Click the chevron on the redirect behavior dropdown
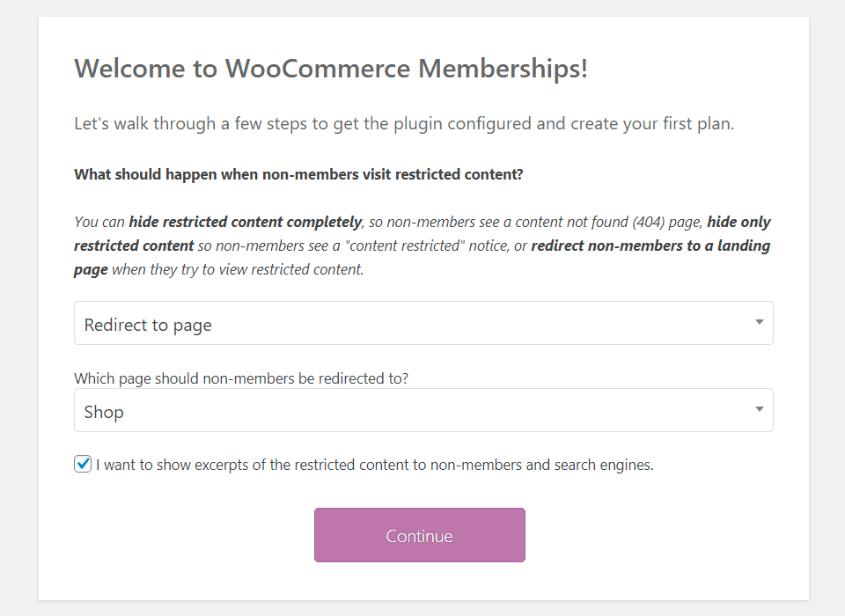 (x=758, y=324)
